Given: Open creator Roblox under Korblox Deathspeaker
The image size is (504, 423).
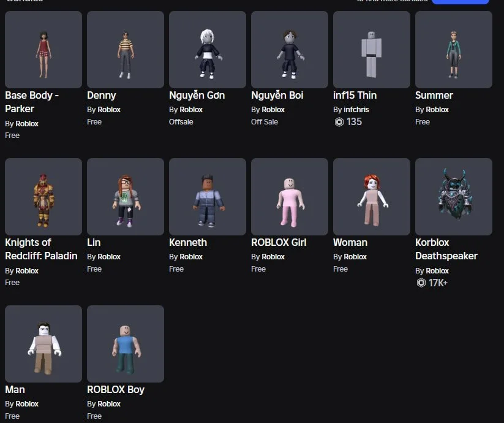Looking at the screenshot, I should pyautogui.click(x=437, y=271).
